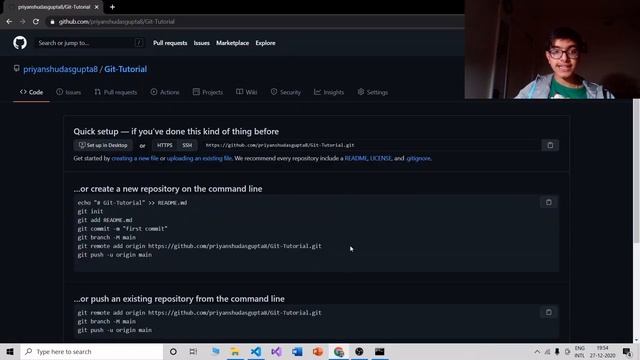Open Explore in header
This screenshot has height=360, width=640.
[265, 43]
